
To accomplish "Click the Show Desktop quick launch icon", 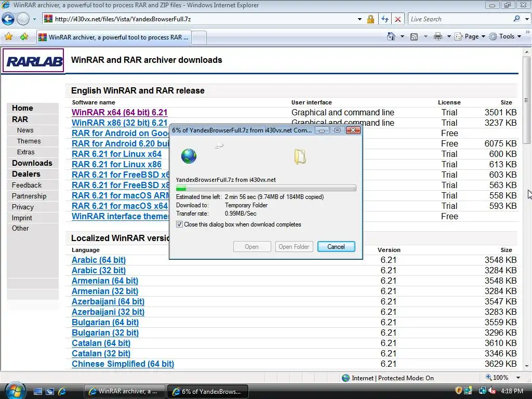I will (x=38, y=392).
